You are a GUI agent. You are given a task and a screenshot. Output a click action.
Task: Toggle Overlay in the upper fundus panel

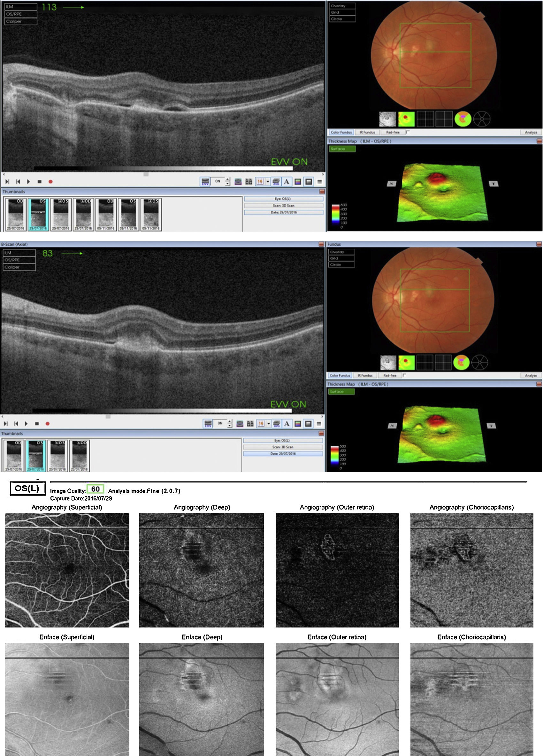coord(342,6)
